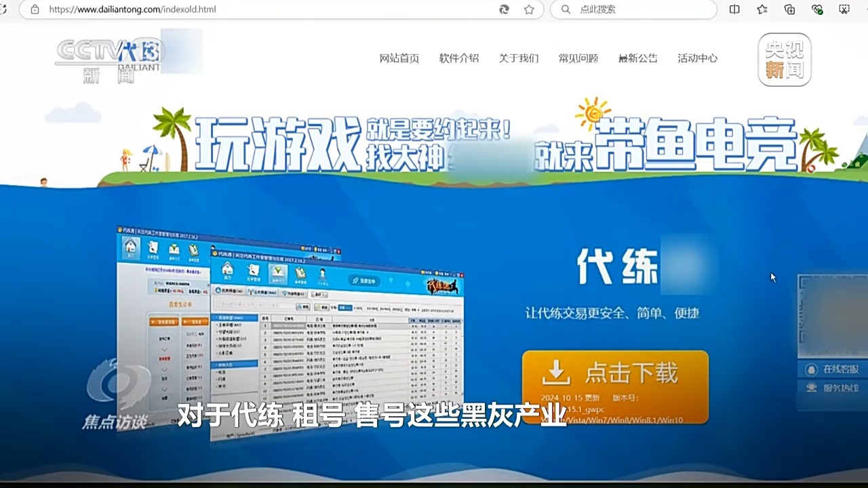The image size is (868, 488).
Task: Open Browser Essentials via the heart icon
Action: coord(816,9)
